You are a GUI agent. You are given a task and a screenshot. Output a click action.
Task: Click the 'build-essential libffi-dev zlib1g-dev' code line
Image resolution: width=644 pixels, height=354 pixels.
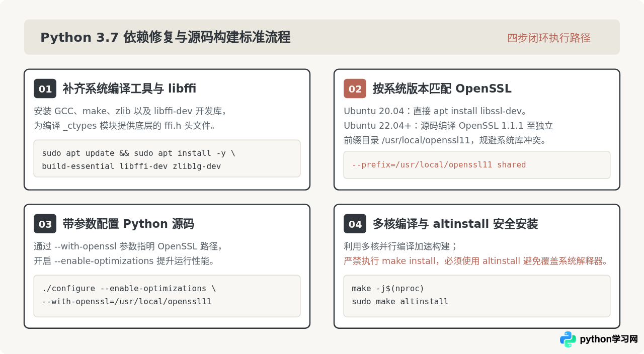pos(131,166)
